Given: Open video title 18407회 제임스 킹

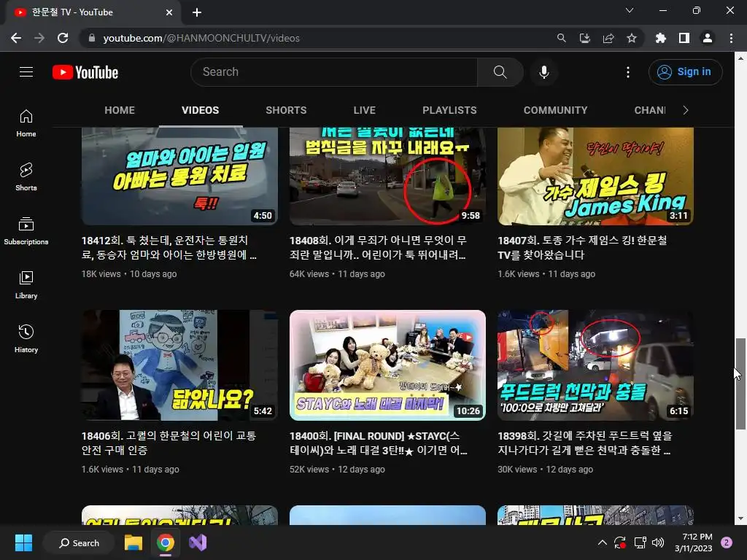Looking at the screenshot, I should pos(582,248).
